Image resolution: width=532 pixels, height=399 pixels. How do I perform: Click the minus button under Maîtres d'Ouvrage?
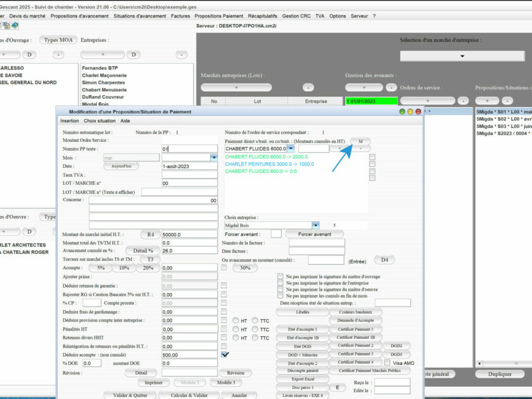coord(58,54)
